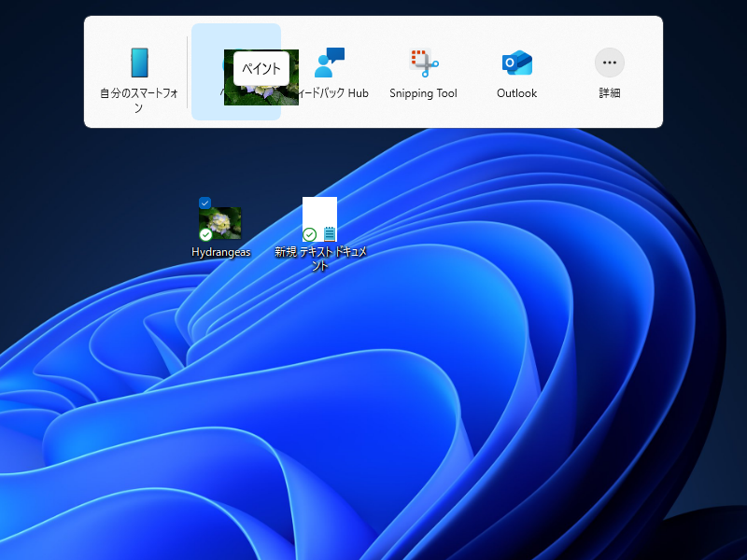Click the 詳細 ellipsis icon

click(x=609, y=62)
